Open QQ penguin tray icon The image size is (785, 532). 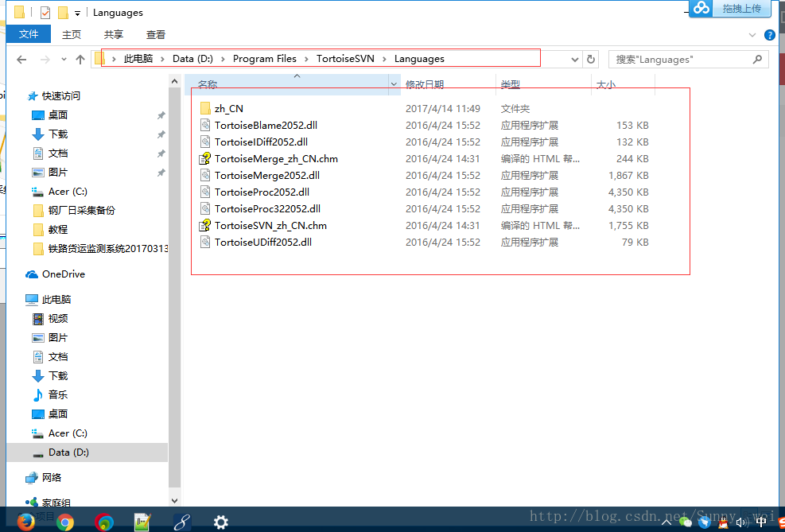723,523
